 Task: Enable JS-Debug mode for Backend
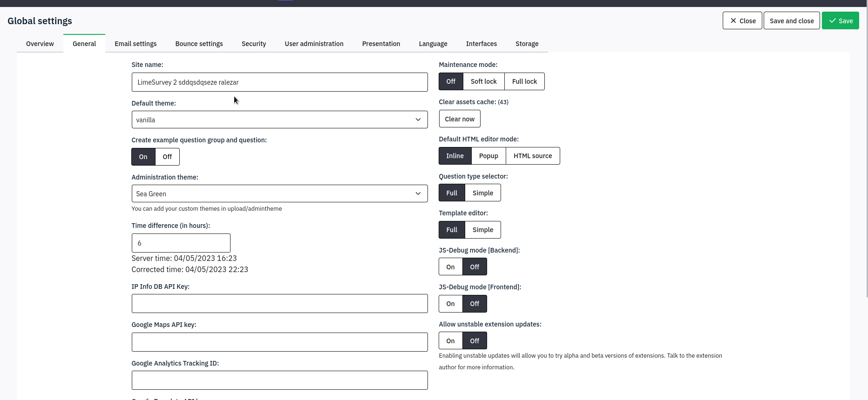pyautogui.click(x=450, y=267)
